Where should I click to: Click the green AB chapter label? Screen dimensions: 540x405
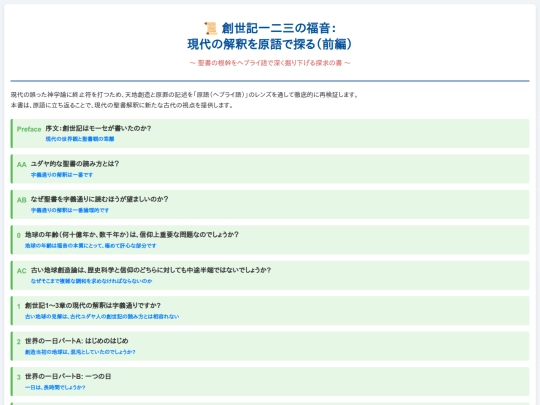[22, 200]
